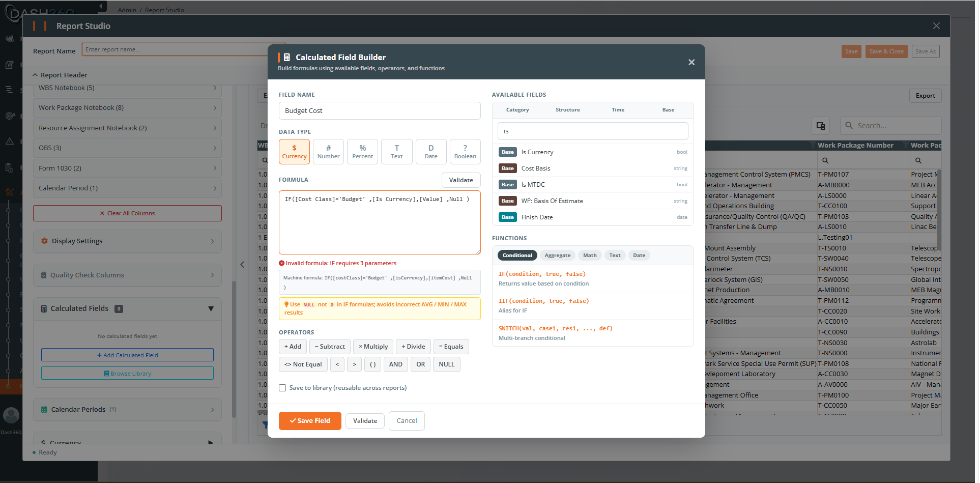Click the available fields search box
980x483 pixels.
[x=593, y=131]
